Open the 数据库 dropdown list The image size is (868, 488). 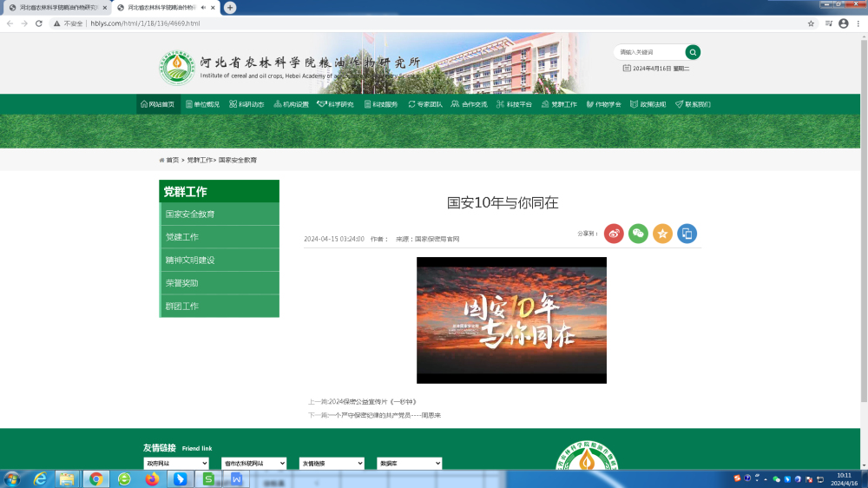pyautogui.click(x=410, y=464)
